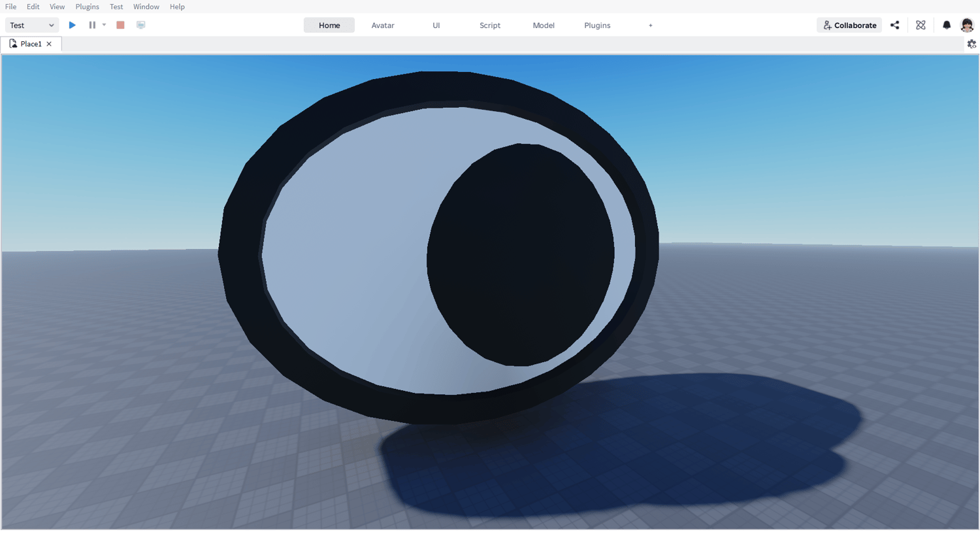Start playtest with the blue Play icon
The height and width of the screenshot is (551, 980).
(73, 25)
